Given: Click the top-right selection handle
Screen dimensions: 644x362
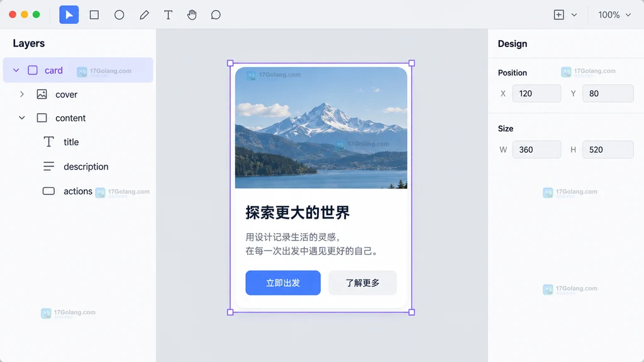Looking at the screenshot, I should pyautogui.click(x=411, y=63).
